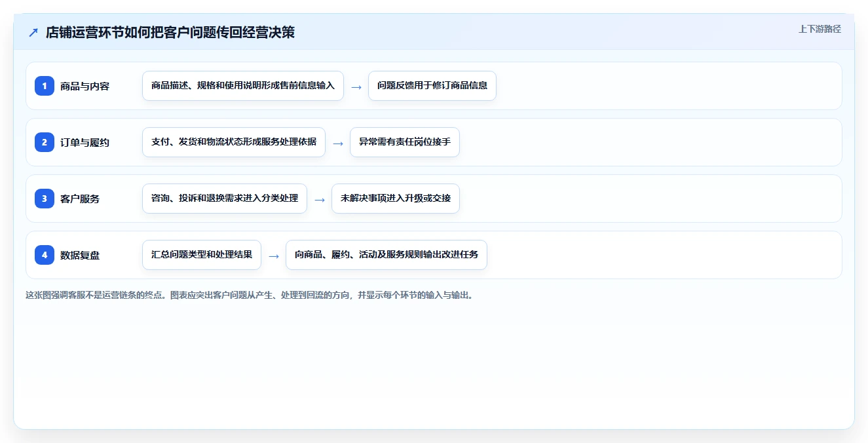The width and height of the screenshot is (868, 443).
Task: Click the 汇总问题类型和处理结果 box
Action: 202,255
